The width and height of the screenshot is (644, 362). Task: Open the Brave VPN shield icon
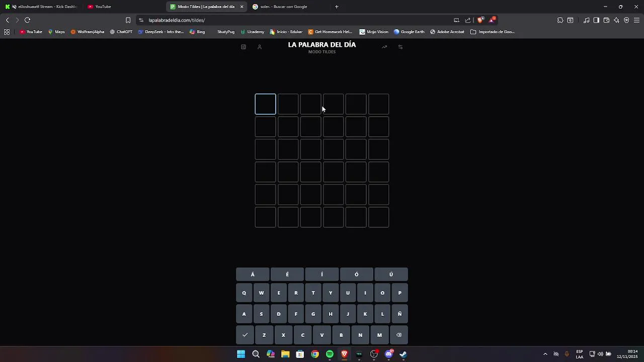(626, 20)
